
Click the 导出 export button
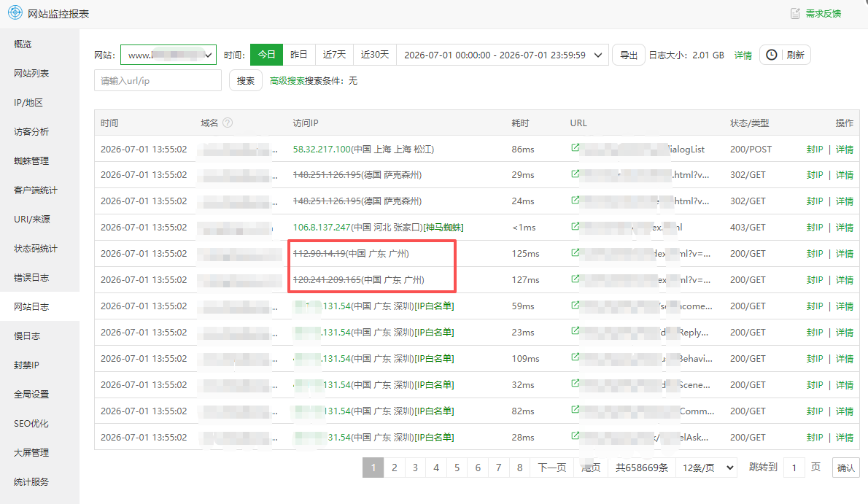click(628, 55)
